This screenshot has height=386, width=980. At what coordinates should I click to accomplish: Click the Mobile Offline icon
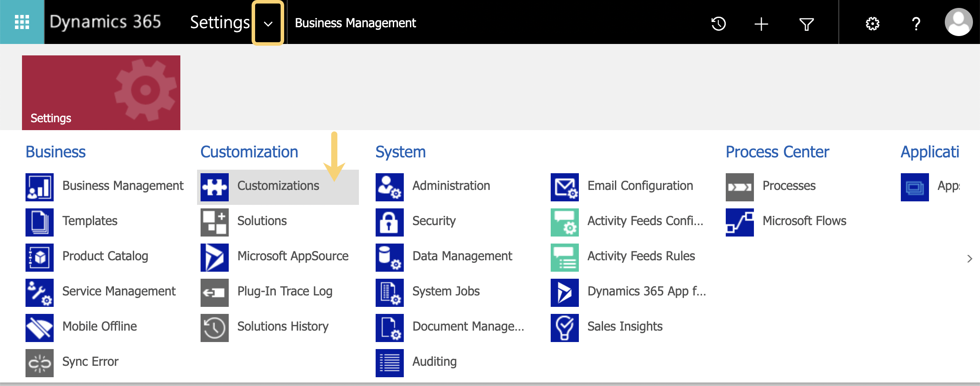pos(40,328)
